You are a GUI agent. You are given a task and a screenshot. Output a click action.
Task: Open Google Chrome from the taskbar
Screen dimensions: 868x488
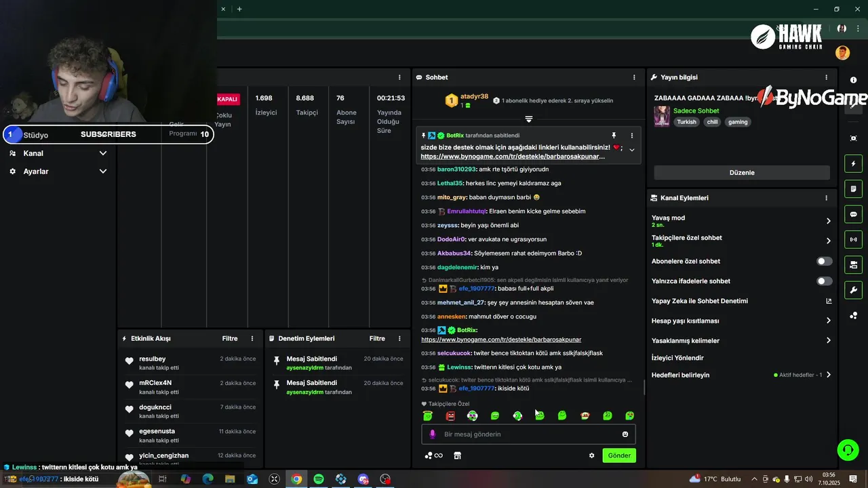coord(296,479)
